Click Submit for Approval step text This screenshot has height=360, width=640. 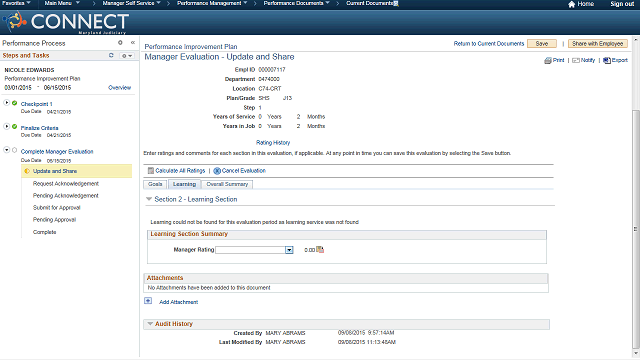[57, 207]
